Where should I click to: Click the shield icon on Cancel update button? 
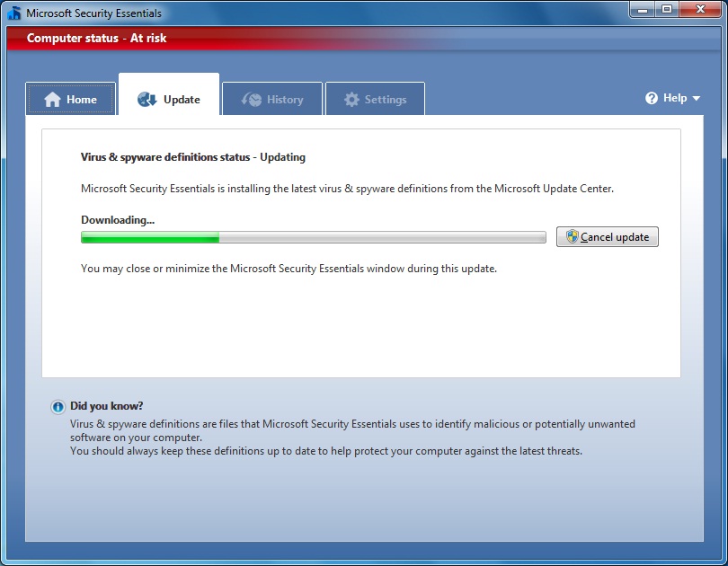tap(572, 236)
